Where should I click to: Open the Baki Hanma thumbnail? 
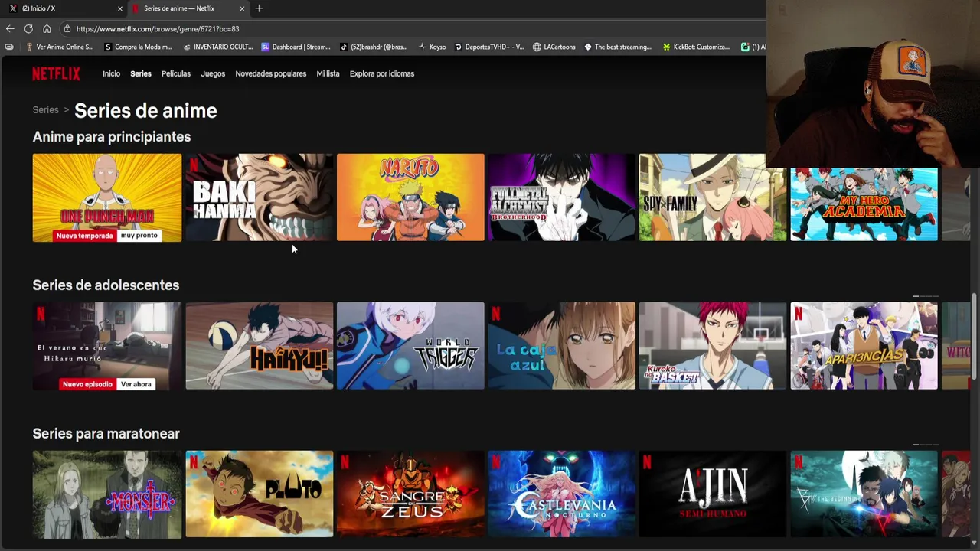click(260, 197)
